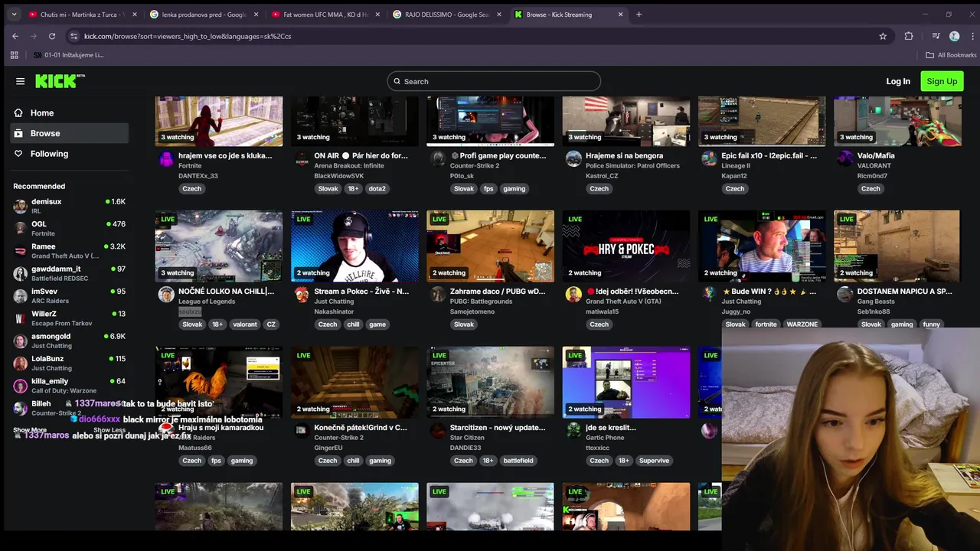Click ttoxxicc streamer avatar
Viewport: 980px width, 551px height.
click(573, 431)
